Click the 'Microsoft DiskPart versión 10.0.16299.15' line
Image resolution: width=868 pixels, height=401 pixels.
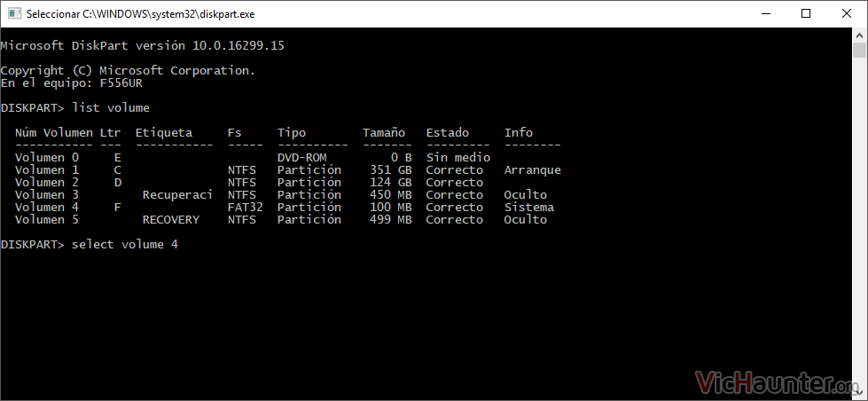click(143, 45)
